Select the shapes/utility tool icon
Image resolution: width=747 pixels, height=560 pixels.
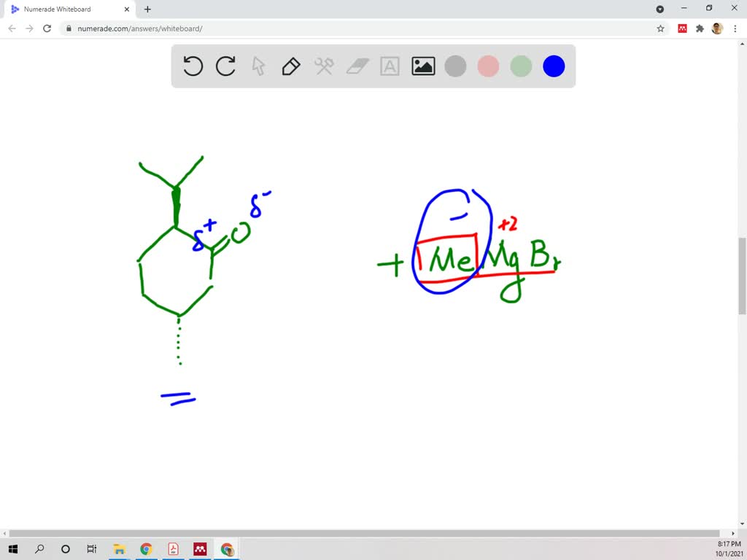pyautogui.click(x=323, y=66)
